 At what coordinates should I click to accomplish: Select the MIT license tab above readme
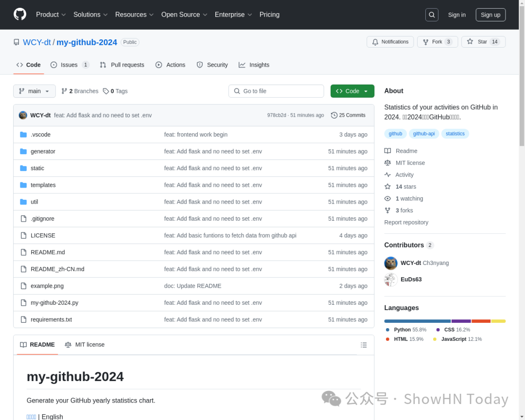[85, 345]
